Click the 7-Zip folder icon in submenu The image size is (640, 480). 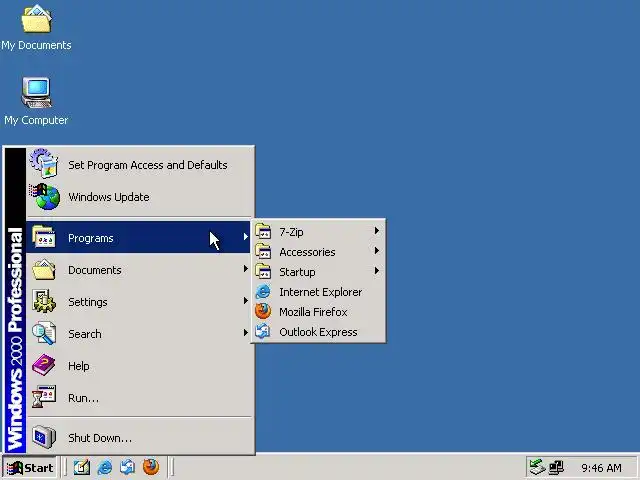pos(263,232)
